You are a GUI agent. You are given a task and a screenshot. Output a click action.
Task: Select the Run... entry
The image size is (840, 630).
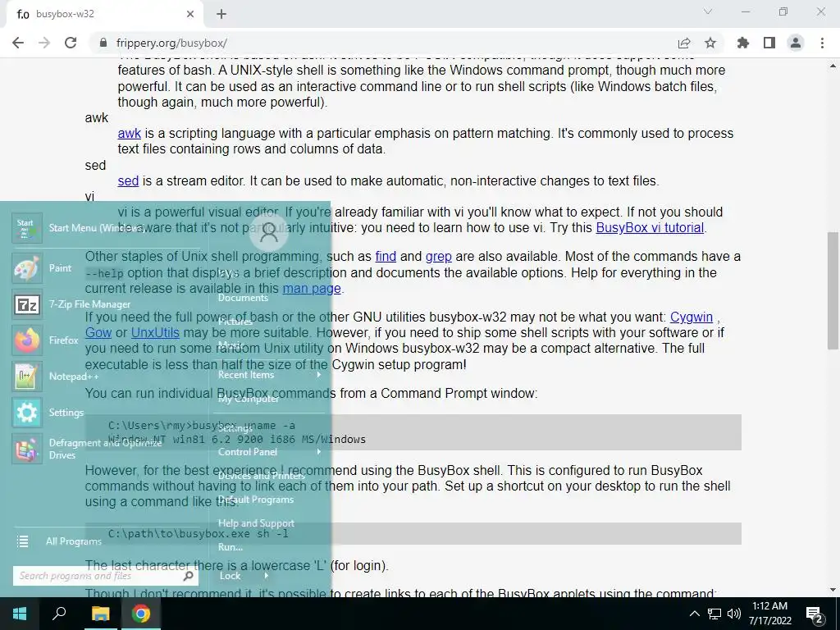pyautogui.click(x=231, y=547)
